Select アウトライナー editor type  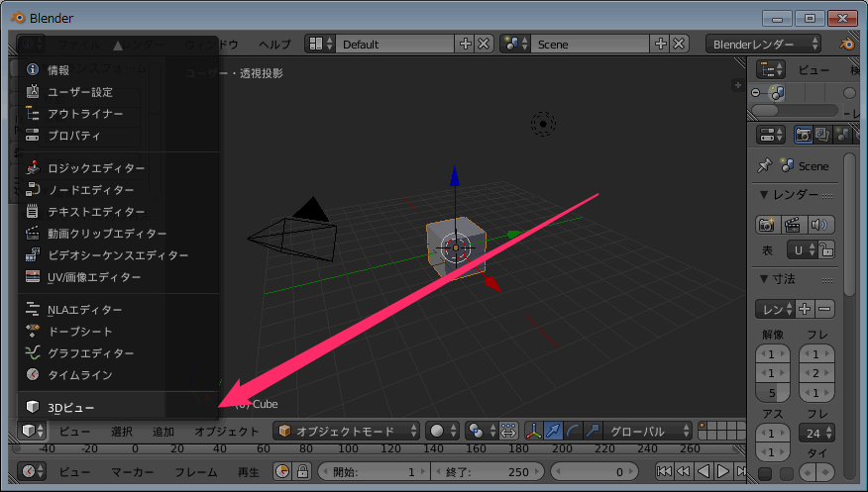coord(119,114)
